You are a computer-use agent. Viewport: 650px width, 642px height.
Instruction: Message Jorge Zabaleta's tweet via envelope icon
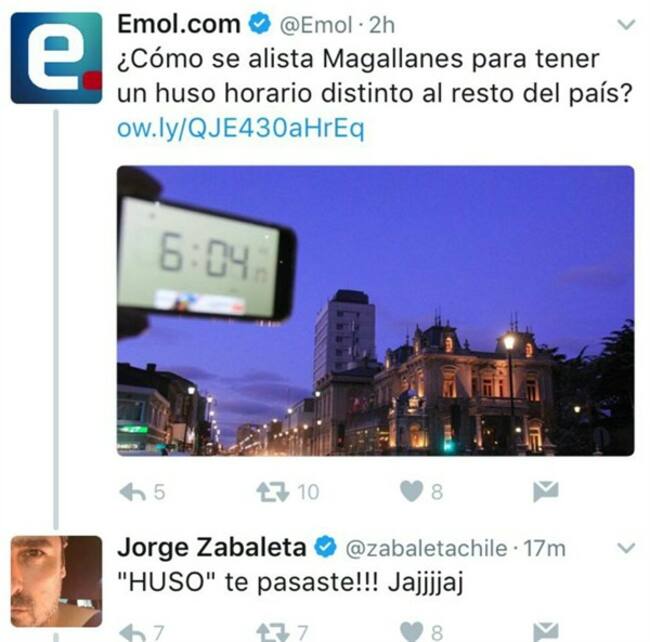pyautogui.click(x=546, y=632)
